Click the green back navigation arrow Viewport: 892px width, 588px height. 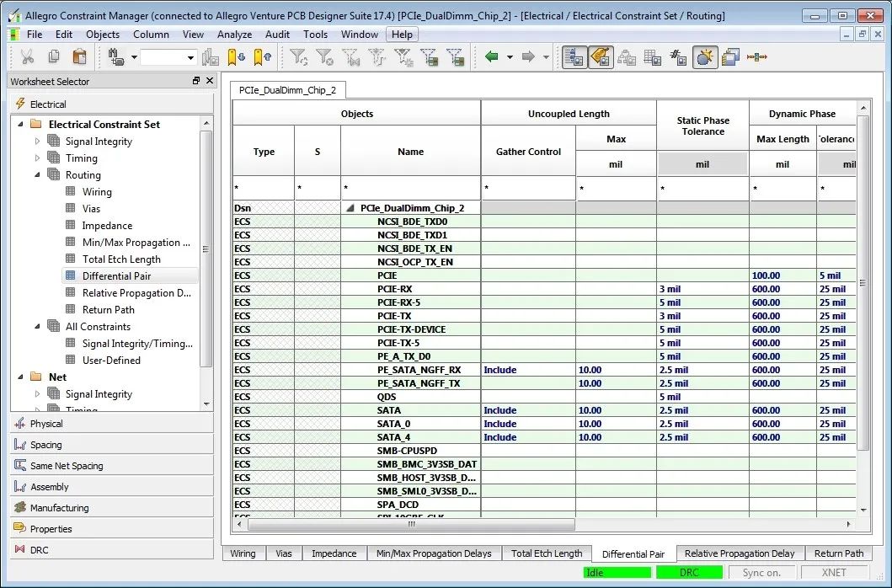(492, 56)
